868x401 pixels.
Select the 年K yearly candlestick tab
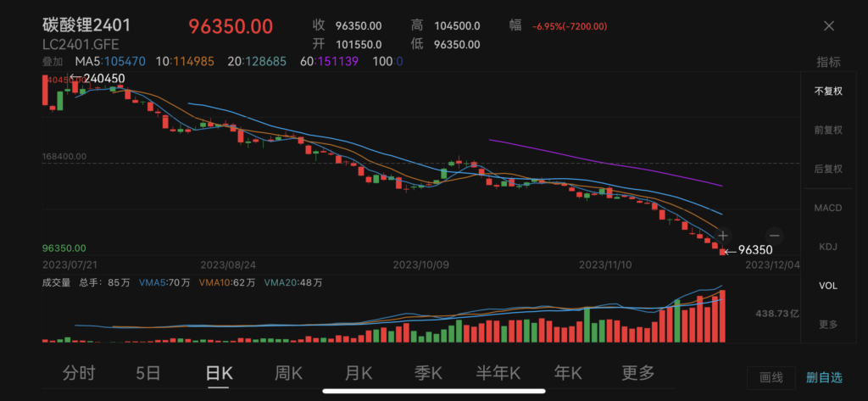point(568,373)
